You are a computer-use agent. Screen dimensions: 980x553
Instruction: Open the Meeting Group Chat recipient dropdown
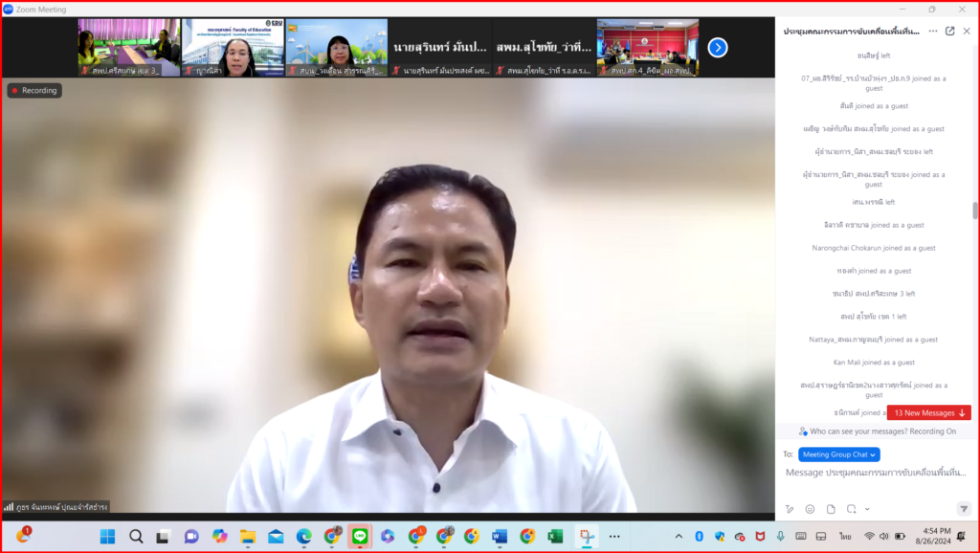click(x=839, y=454)
